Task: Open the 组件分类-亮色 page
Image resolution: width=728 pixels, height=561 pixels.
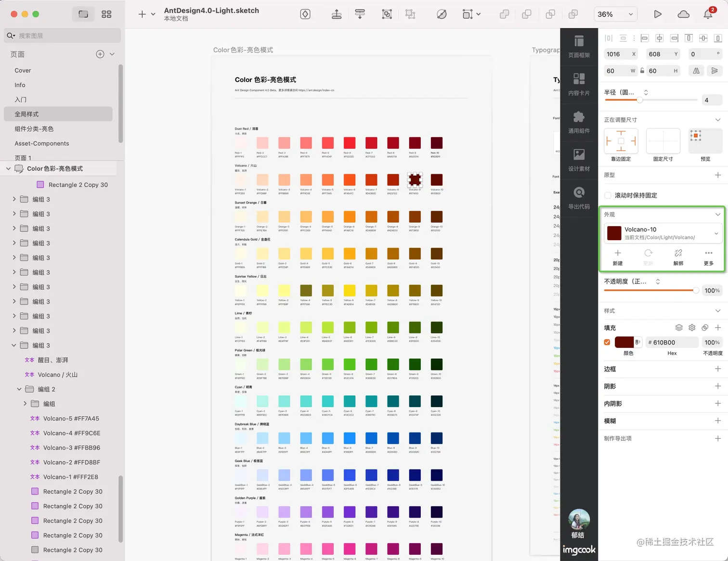Action: 34,129
